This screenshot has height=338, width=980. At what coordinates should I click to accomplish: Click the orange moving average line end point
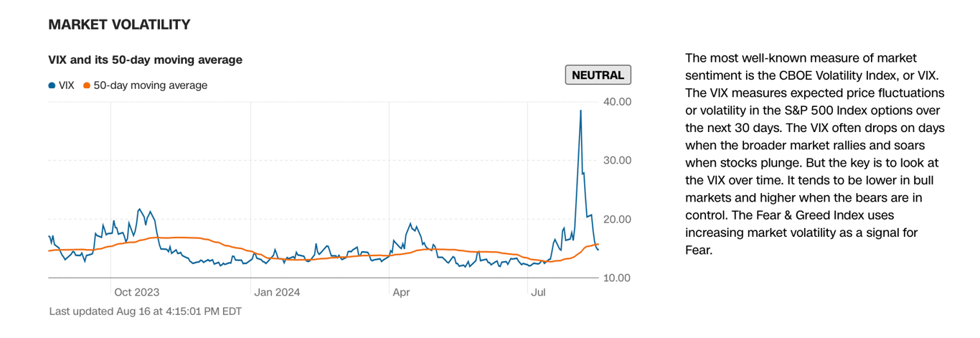(598, 245)
